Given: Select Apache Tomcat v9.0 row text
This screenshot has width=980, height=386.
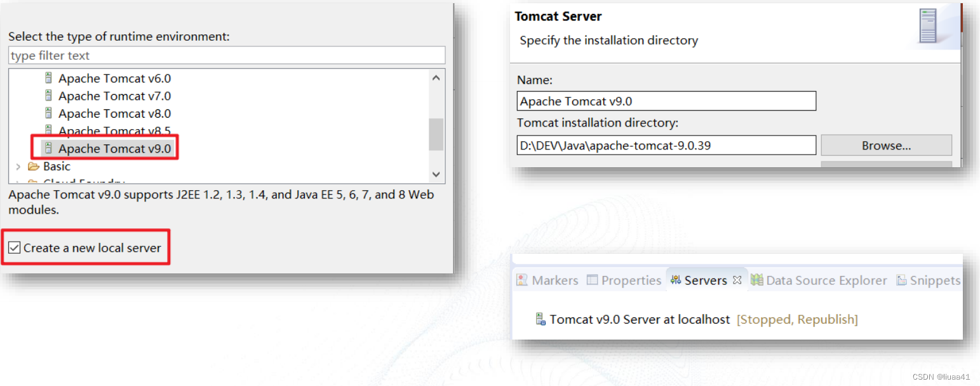Looking at the screenshot, I should (115, 149).
